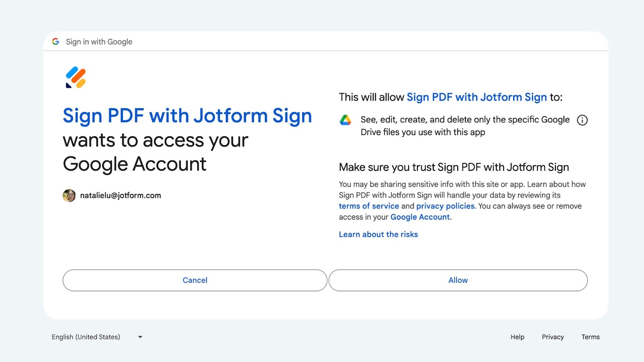This screenshot has height=362, width=644.
Task: Open the terms of service link
Action: click(x=369, y=206)
